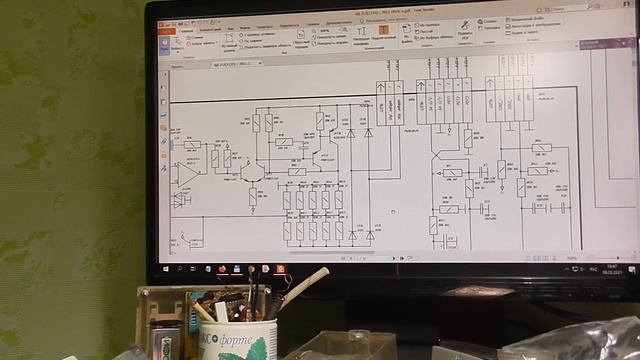Select the Typewriter text tool
The width and height of the screenshot is (640, 360).
361,36
